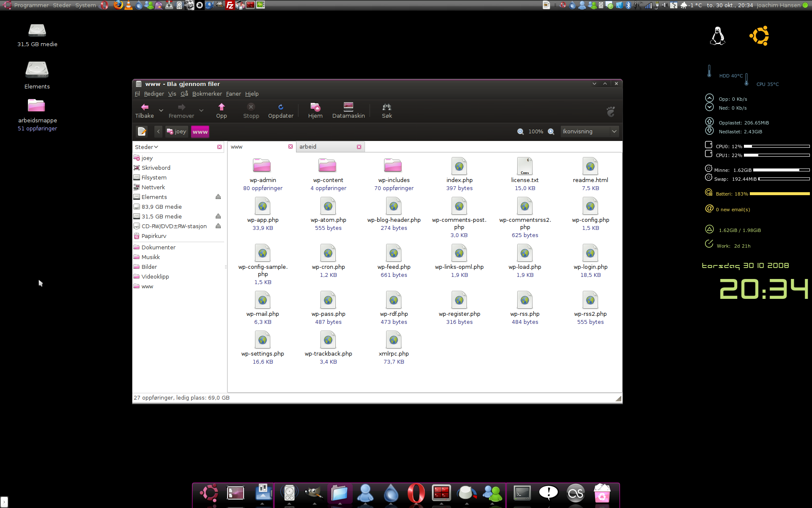Open the Hjem home folder
Screen dimensions: 812x508
315,111
